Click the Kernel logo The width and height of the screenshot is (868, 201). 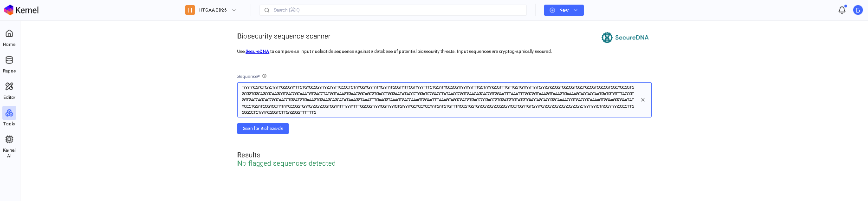(21, 10)
